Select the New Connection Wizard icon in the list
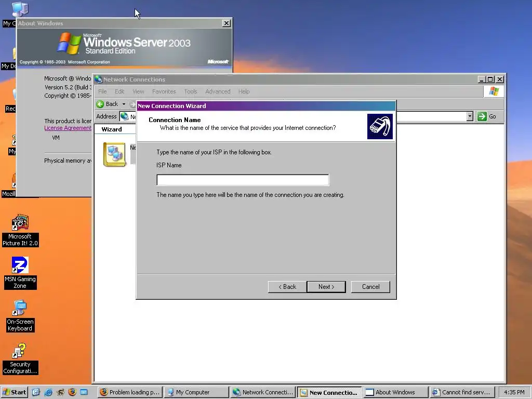Viewport: 532px width, 399px height. [x=115, y=155]
